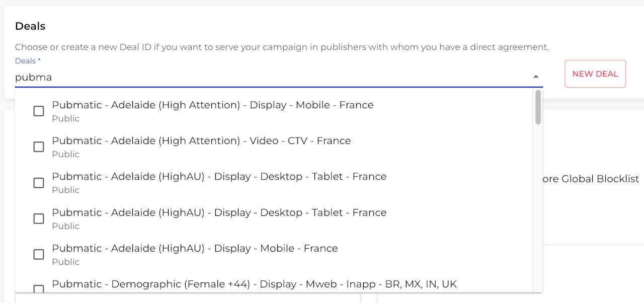This screenshot has height=303, width=644.
Task: Tick the second HighAU Desktop Tablet France checkbox
Action: [39, 218]
